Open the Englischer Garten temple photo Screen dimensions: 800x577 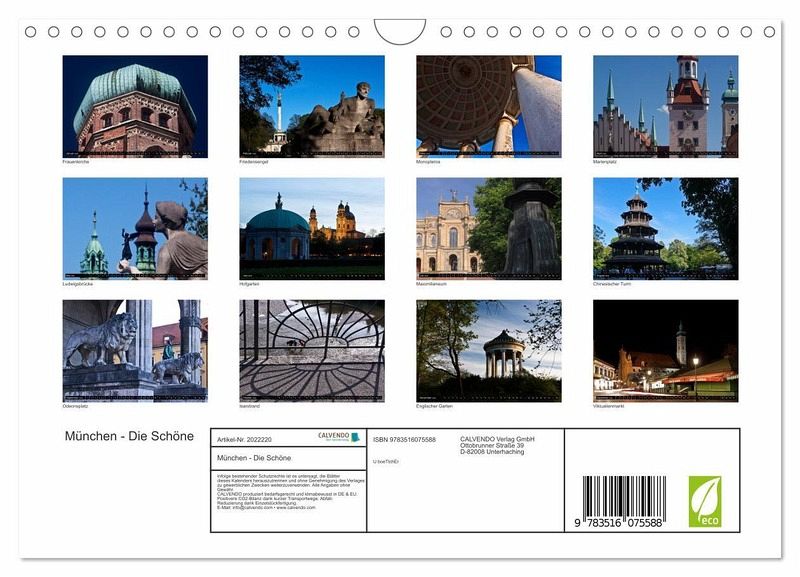click(488, 350)
